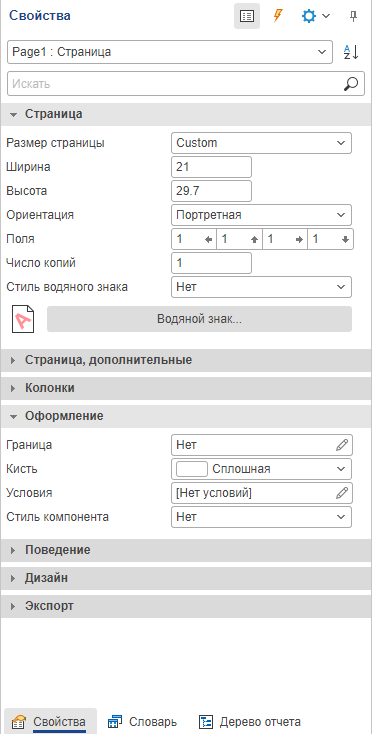Expand the Экспорт section

tap(186, 606)
